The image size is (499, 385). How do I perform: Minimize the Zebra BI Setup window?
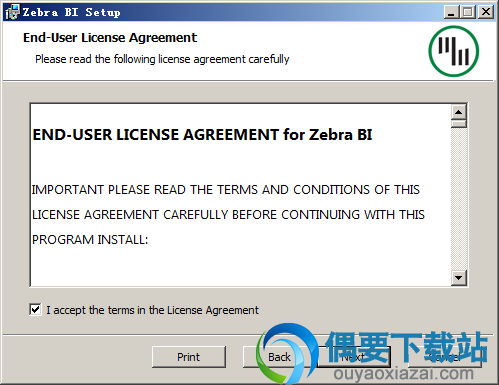coord(451,12)
